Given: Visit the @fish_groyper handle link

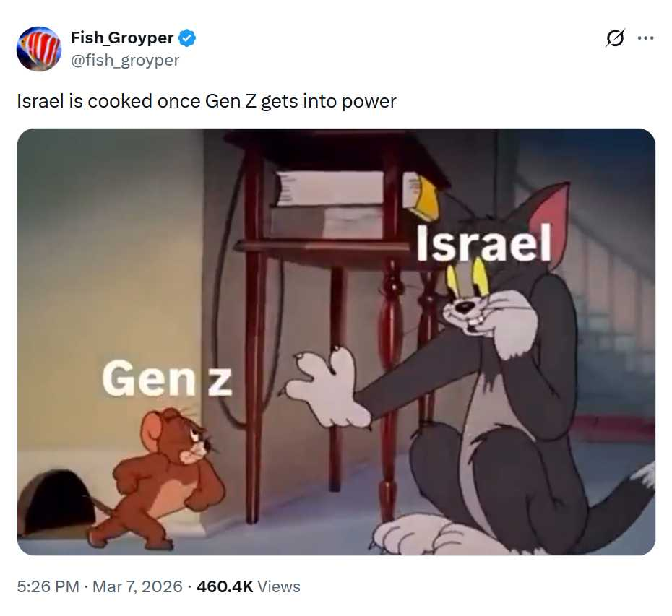Looking at the screenshot, I should [x=125, y=60].
